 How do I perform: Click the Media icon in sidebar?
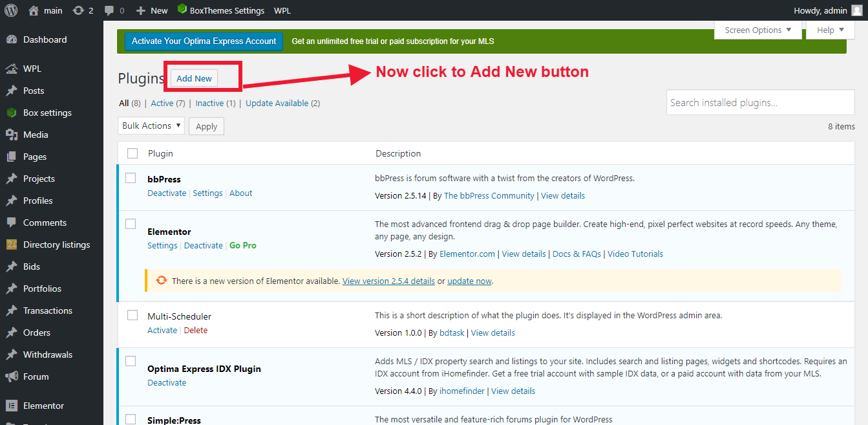click(12, 135)
